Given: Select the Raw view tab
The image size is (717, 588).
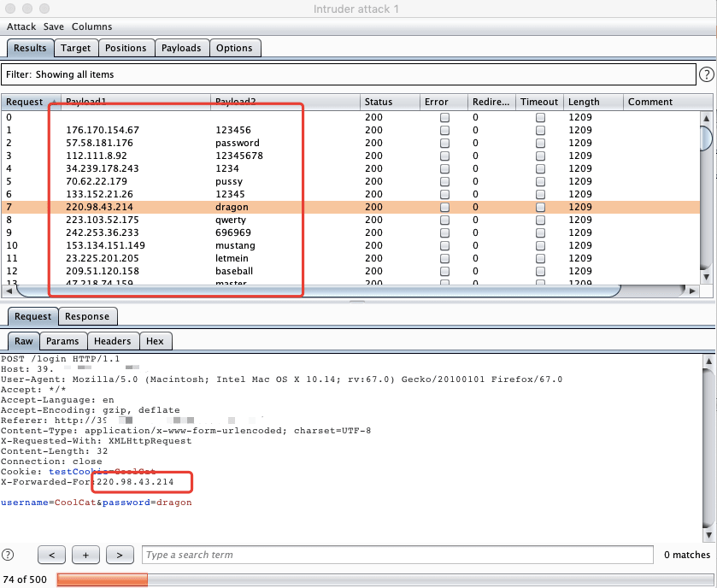Looking at the screenshot, I should 24,341.
